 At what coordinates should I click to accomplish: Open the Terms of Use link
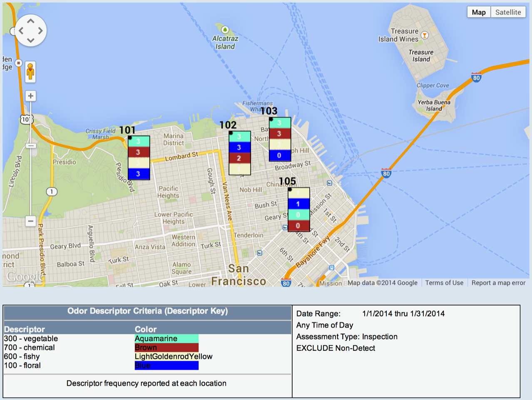click(444, 283)
